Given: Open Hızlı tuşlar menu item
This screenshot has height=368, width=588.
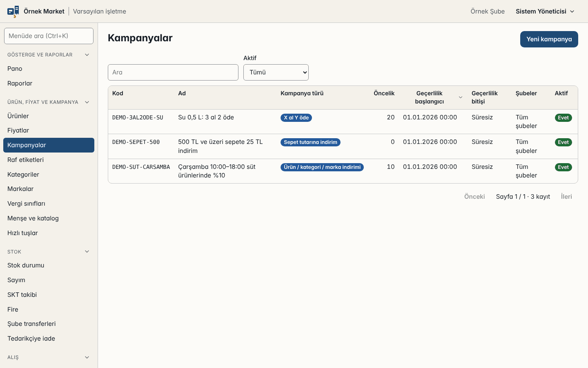Looking at the screenshot, I should 49,233.
